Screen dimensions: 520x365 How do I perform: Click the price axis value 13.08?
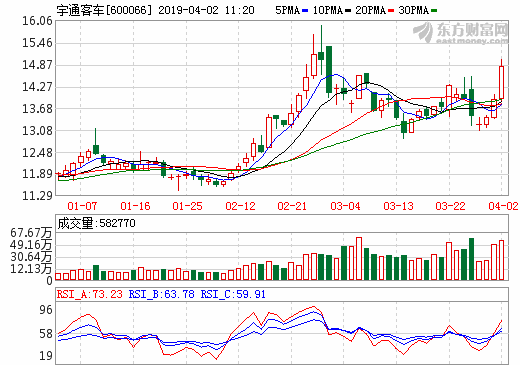[x=37, y=131]
